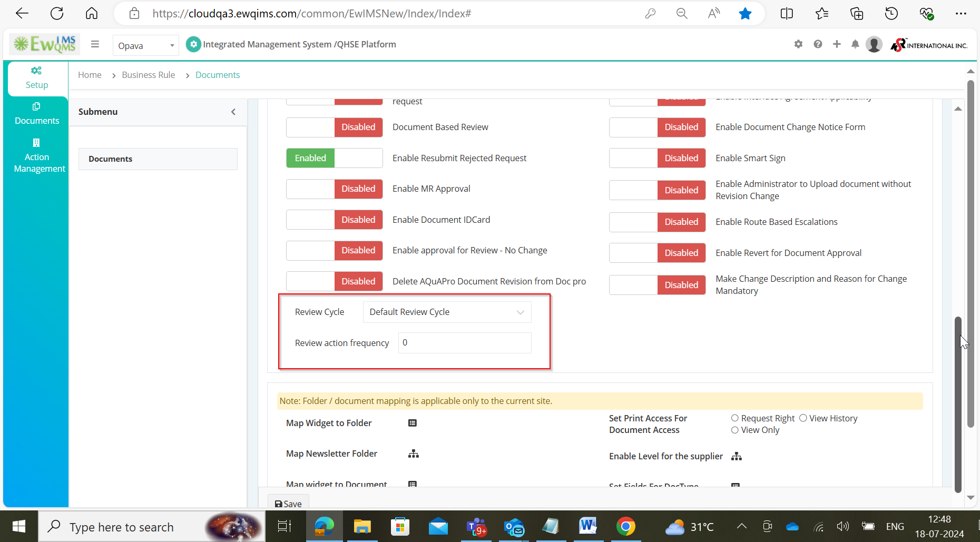Open the Review Cycle dropdown
Image resolution: width=980 pixels, height=542 pixels.
pyautogui.click(x=447, y=312)
